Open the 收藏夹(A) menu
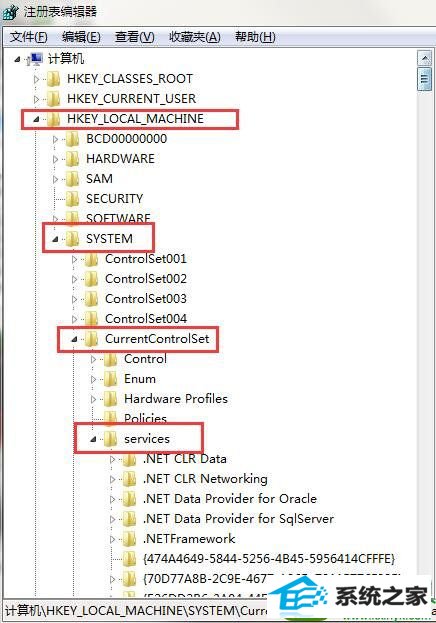 click(x=195, y=37)
